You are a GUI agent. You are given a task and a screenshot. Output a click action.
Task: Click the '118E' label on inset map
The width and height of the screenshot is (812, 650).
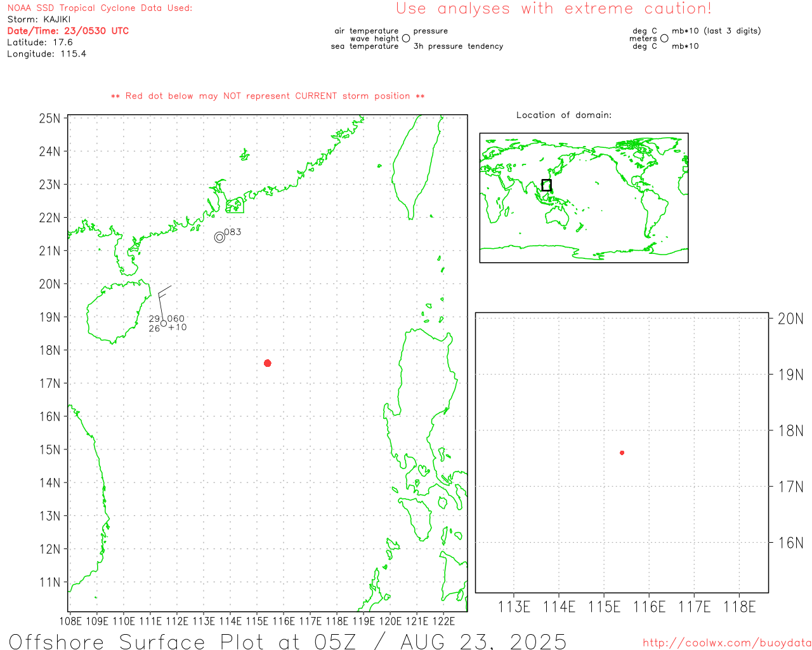[740, 607]
